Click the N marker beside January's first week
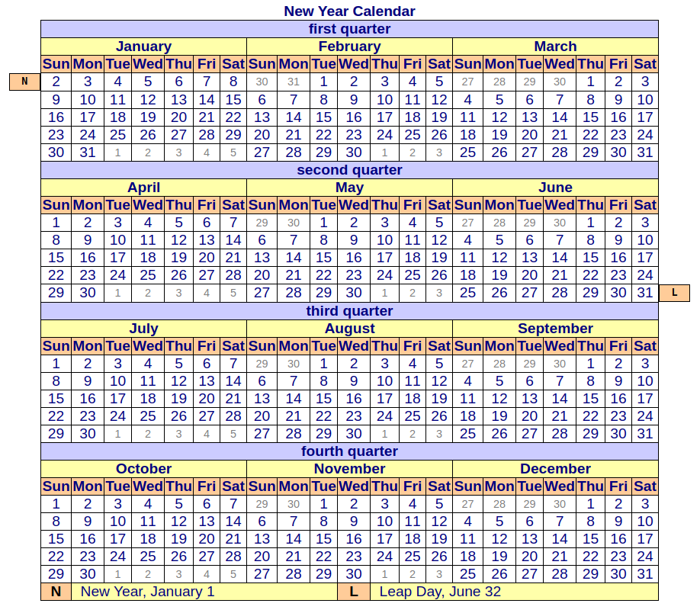This screenshot has width=700, height=613. [25, 82]
